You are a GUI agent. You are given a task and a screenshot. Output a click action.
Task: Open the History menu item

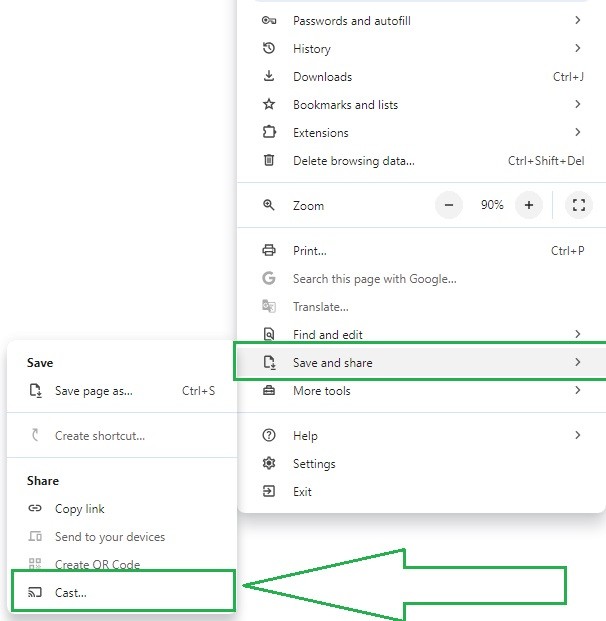pos(421,48)
